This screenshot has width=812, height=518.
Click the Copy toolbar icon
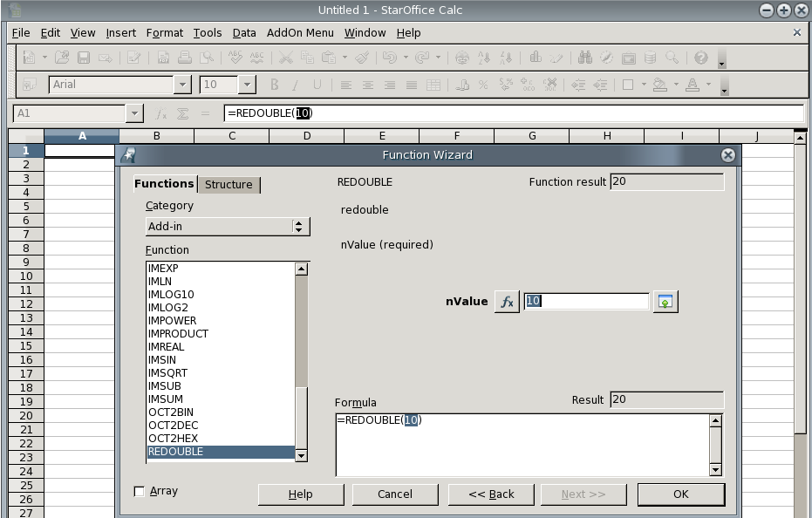pyautogui.click(x=307, y=58)
